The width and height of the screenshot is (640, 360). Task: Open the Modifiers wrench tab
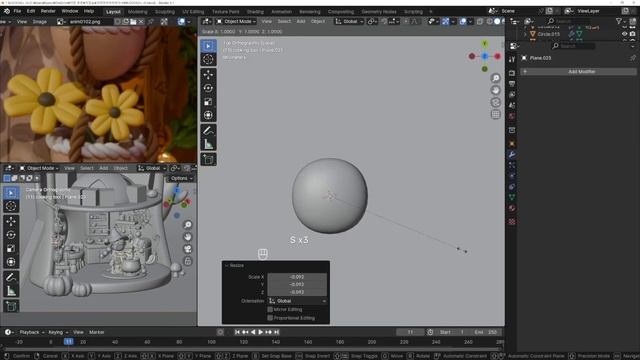(x=512, y=155)
